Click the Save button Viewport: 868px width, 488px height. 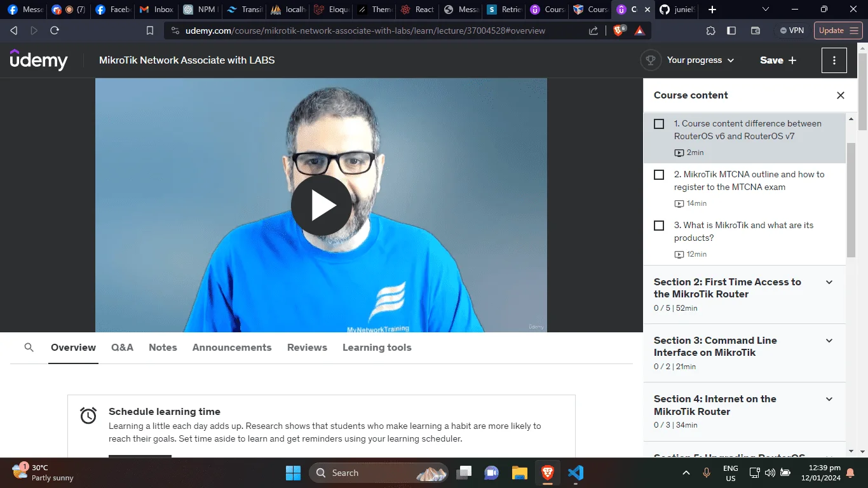point(778,60)
